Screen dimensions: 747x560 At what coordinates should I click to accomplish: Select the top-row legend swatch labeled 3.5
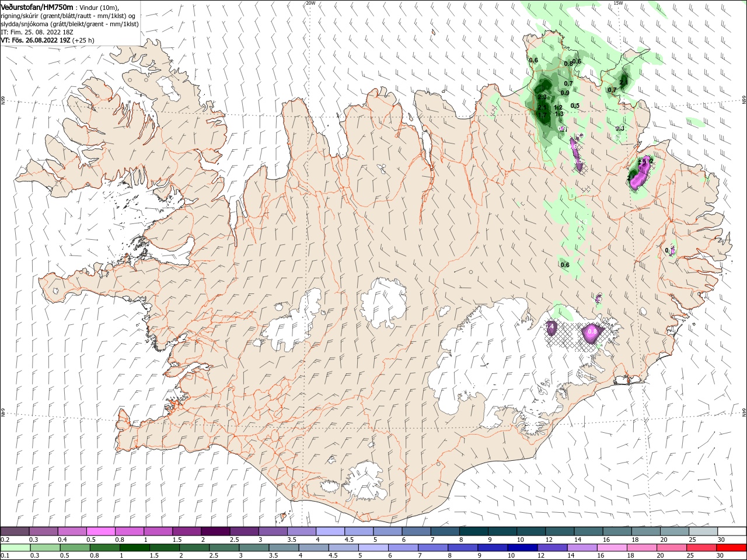pyautogui.click(x=302, y=531)
